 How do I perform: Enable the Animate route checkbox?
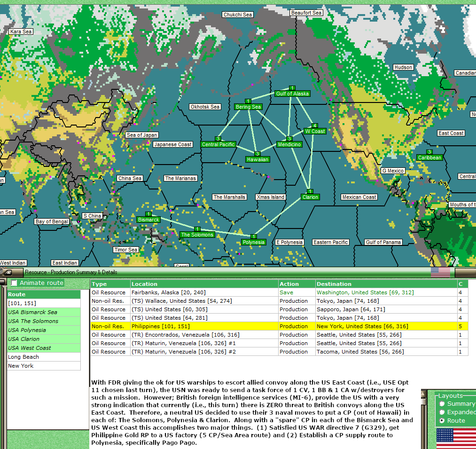[14, 283]
